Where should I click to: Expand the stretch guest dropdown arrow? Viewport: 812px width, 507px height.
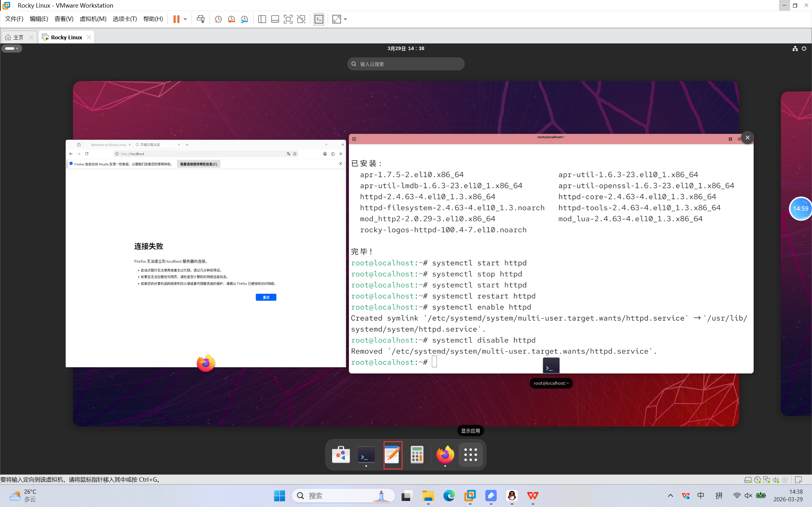(346, 19)
